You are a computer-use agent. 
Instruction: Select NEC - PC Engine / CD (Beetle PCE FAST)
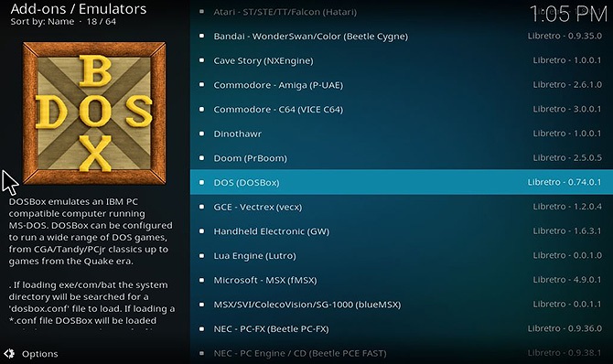pos(402,353)
